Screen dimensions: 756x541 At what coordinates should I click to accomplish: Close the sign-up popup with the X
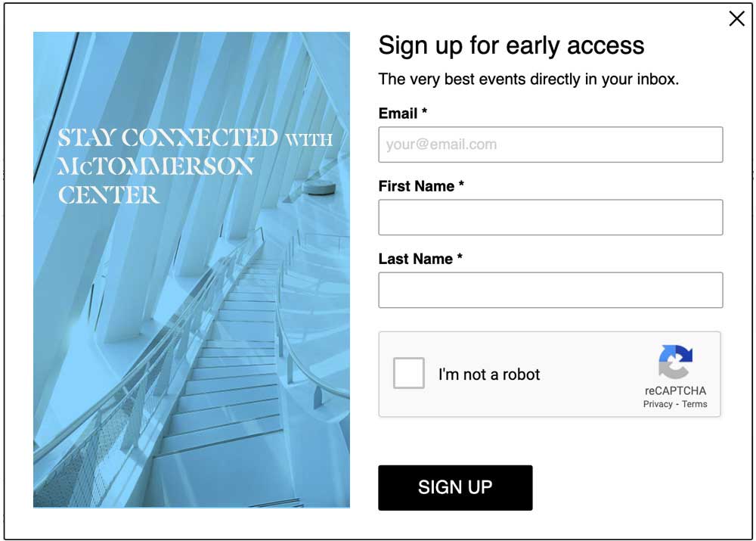[736, 19]
